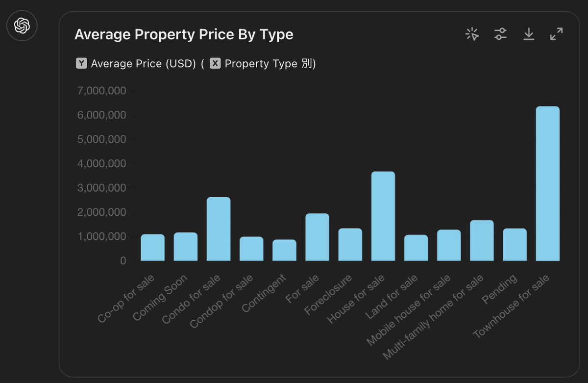Select the Multi-family home for sale bar
This screenshot has width=588, height=383.
click(482, 241)
